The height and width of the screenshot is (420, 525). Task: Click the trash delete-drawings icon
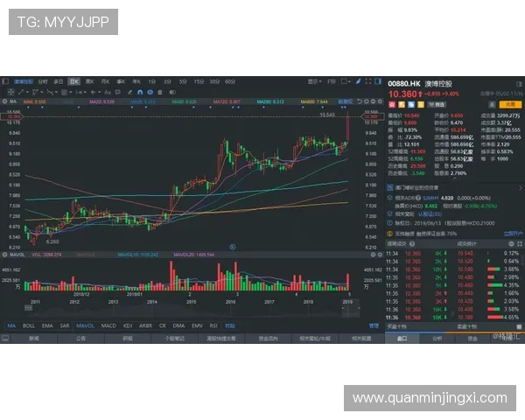pyautogui.click(x=160, y=91)
